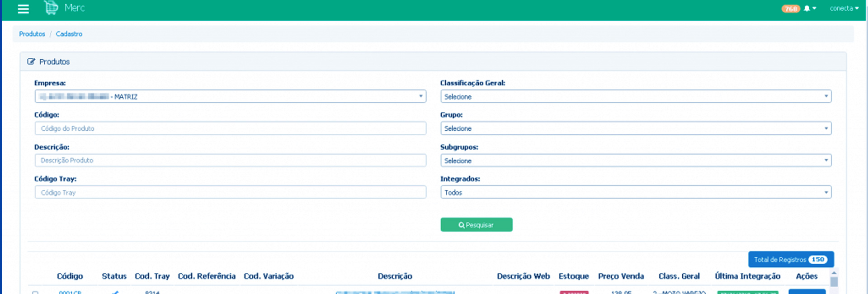Screen dimensions: 868x294
Task: Go to Produtos in the breadcrumb
Action: point(32,34)
